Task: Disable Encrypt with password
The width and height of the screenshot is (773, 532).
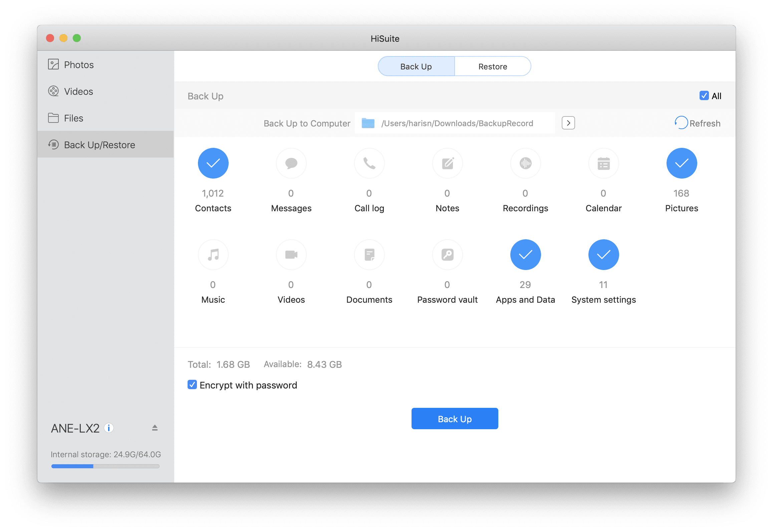Action: [192, 385]
